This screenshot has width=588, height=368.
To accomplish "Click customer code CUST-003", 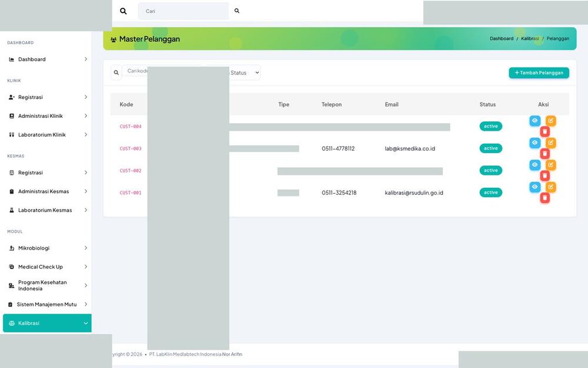I will (131, 149).
